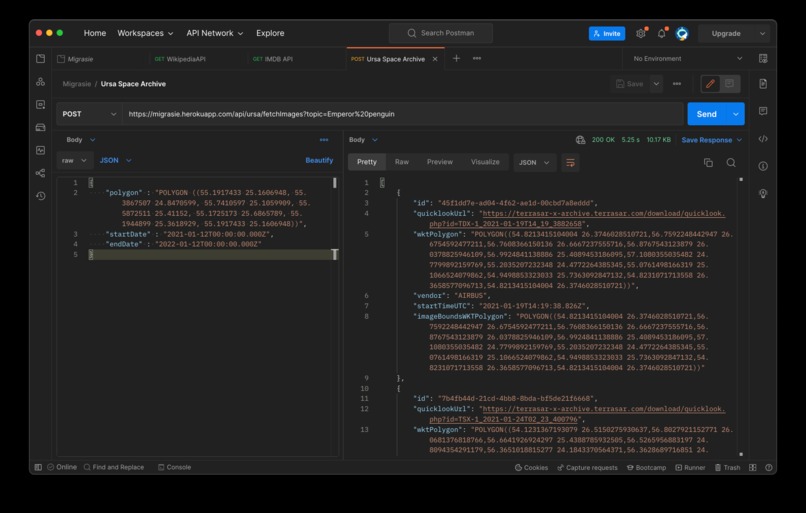Click Beautify in the request body

click(319, 160)
